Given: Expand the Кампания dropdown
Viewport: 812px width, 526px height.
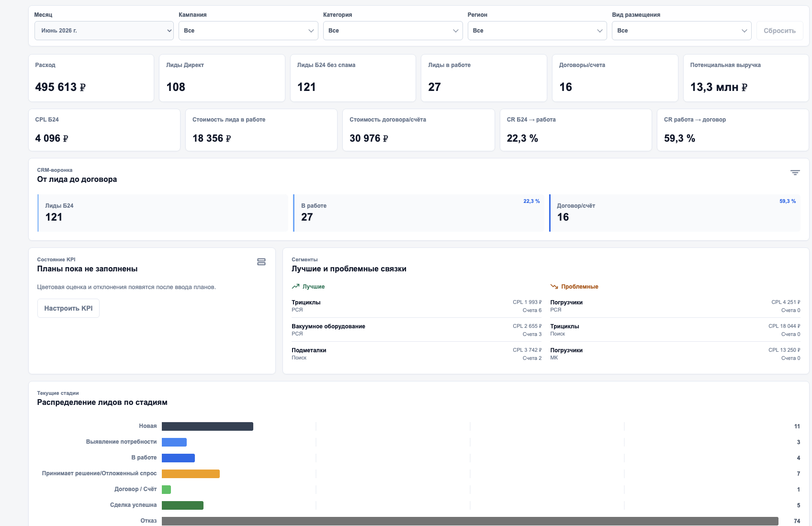Looking at the screenshot, I should [x=248, y=31].
